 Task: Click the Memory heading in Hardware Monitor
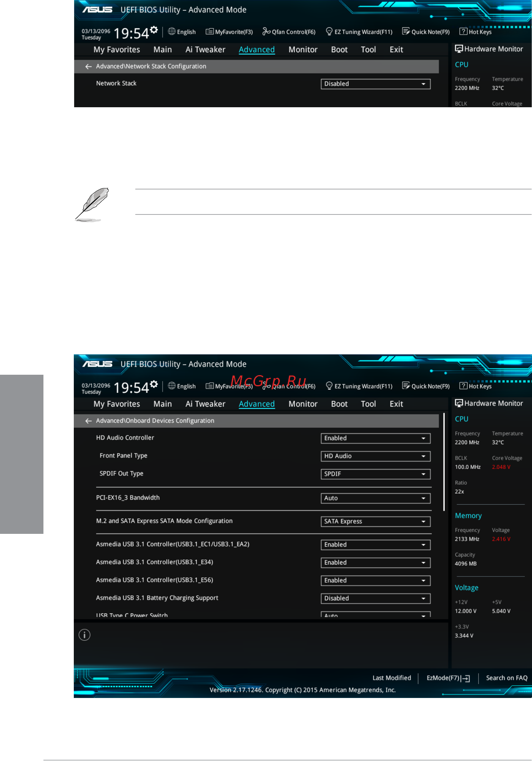(x=468, y=516)
